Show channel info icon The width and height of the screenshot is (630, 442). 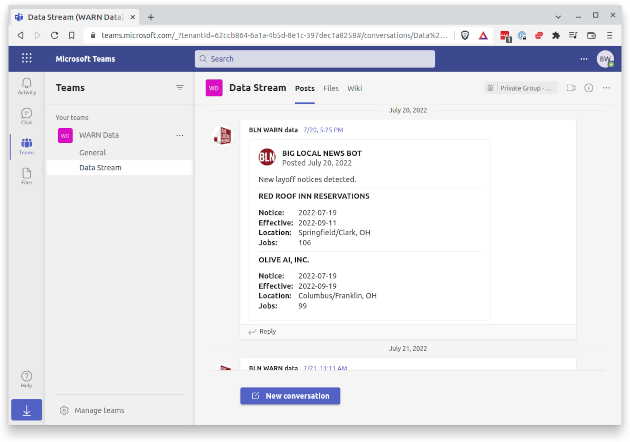589,88
